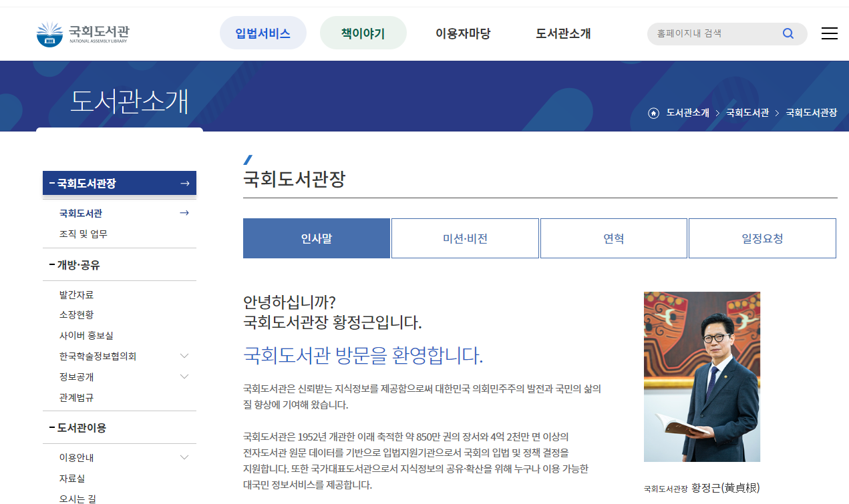Open the 이용자마당 top menu
Viewport: 849px width, 504px height.
(x=463, y=33)
